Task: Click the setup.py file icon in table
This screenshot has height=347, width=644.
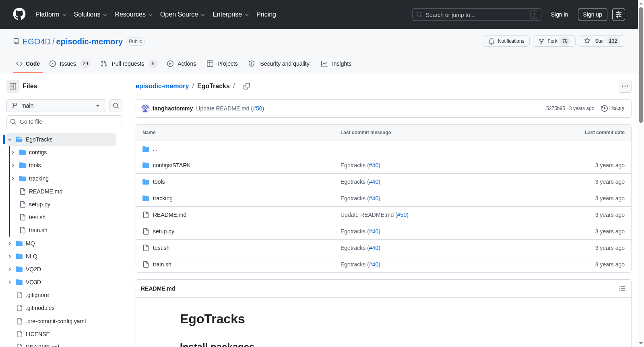Action: click(146, 231)
